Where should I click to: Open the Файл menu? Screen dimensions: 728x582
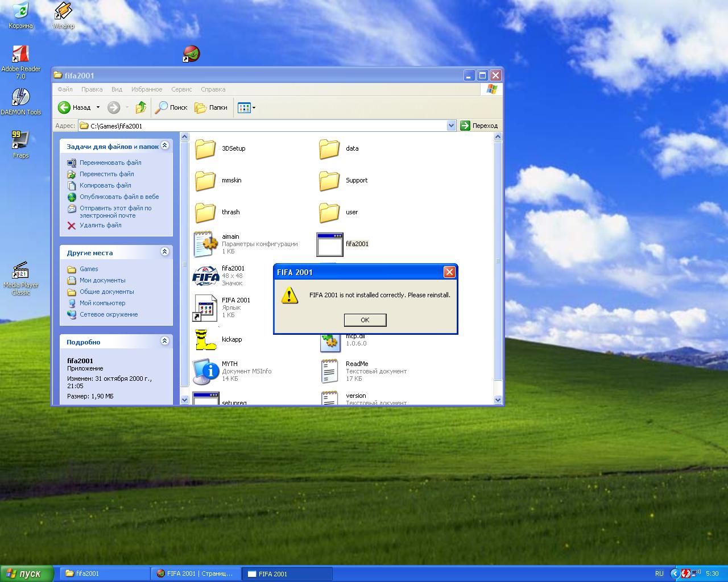[x=65, y=89]
